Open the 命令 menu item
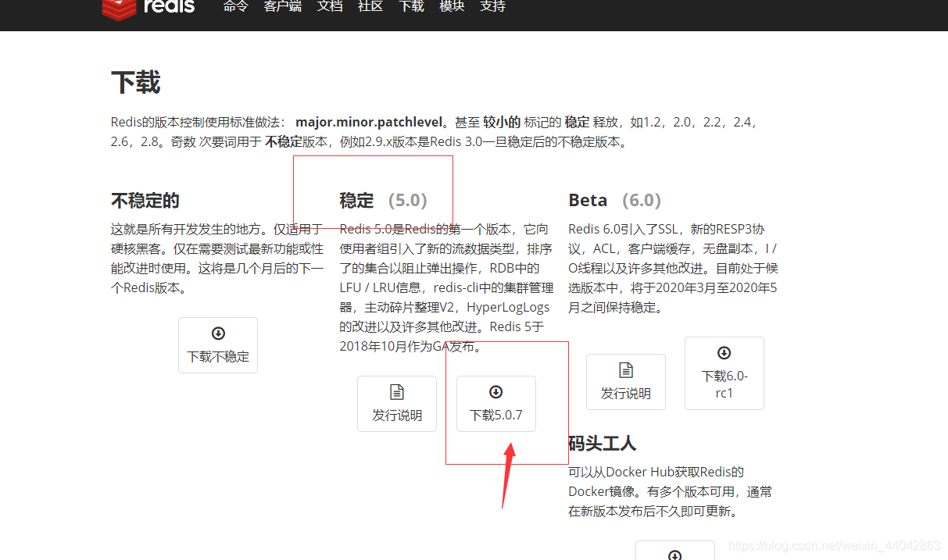This screenshot has width=948, height=560. 236,6
